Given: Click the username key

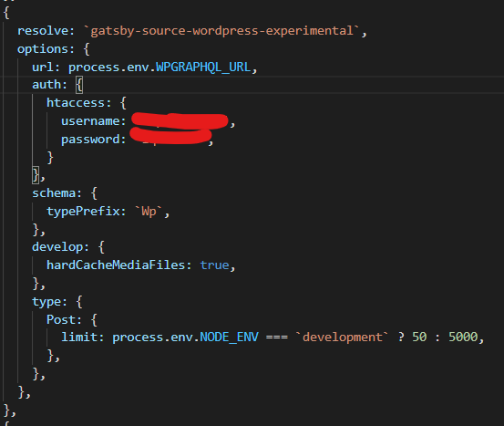Looking at the screenshot, I should click(90, 121).
